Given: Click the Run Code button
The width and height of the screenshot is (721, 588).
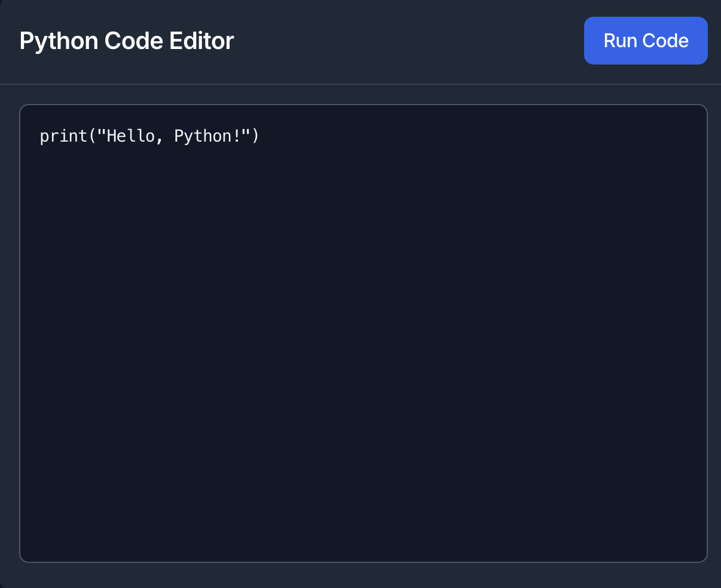Looking at the screenshot, I should pos(646,40).
